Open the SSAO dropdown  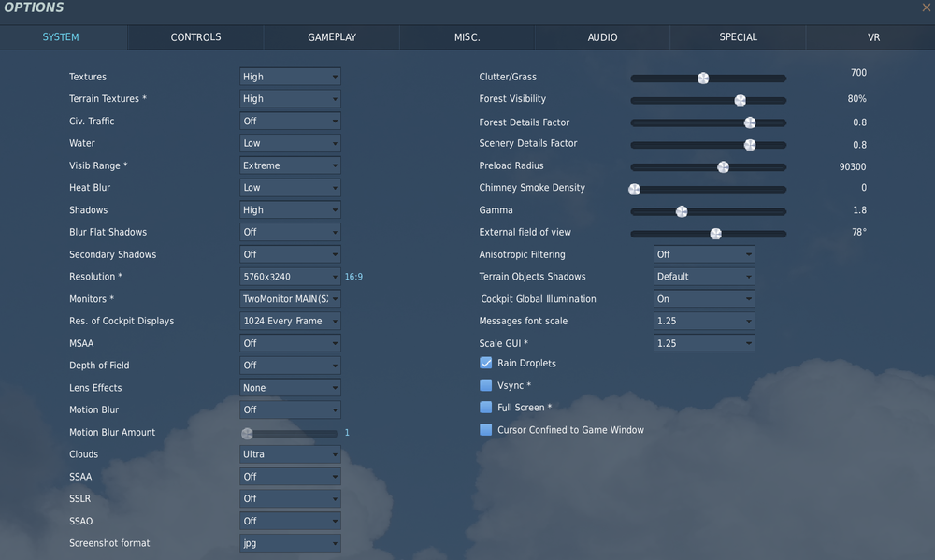(290, 521)
